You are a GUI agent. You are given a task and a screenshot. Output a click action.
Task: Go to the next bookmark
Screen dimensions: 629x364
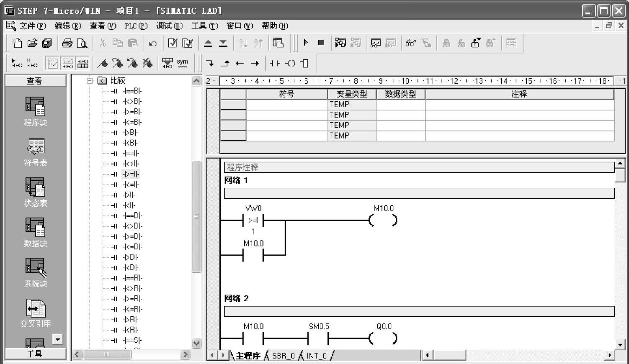[x=117, y=63]
